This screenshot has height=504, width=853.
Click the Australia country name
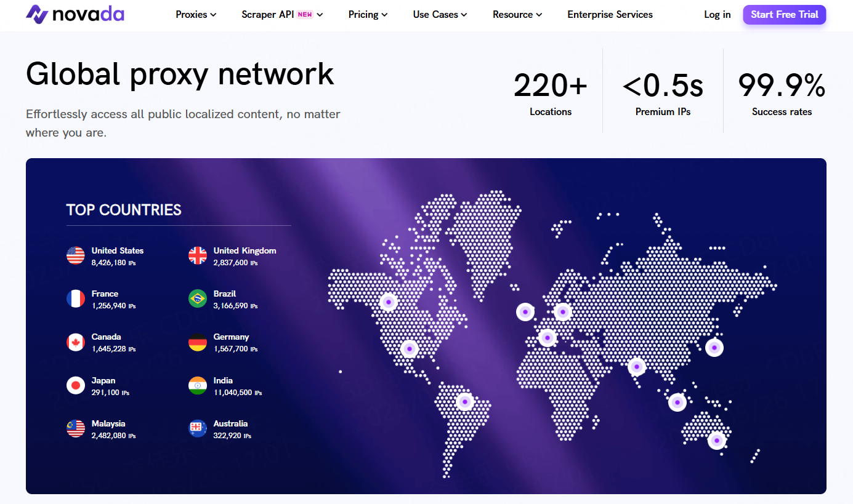(x=231, y=423)
